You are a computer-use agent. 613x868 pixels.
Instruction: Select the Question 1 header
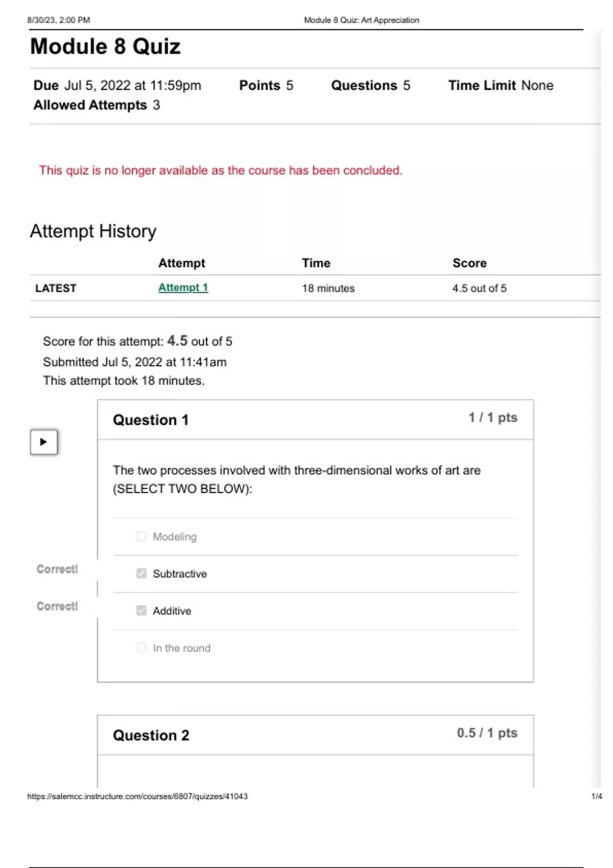[x=151, y=420]
